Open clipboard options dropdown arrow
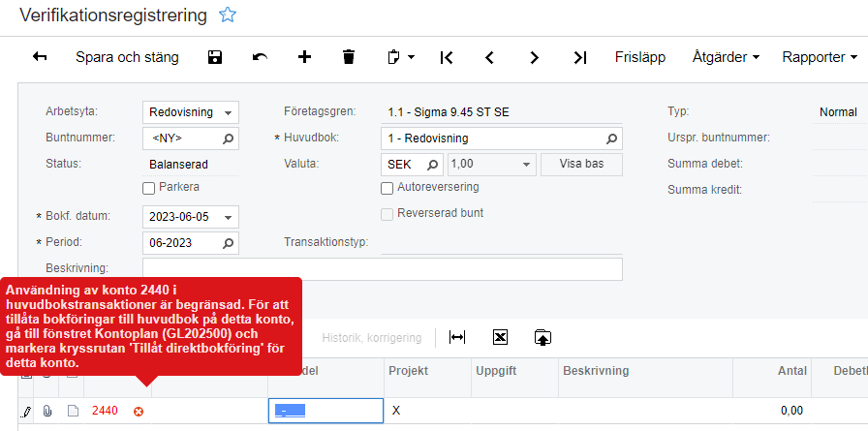The image size is (868, 431). tap(411, 57)
